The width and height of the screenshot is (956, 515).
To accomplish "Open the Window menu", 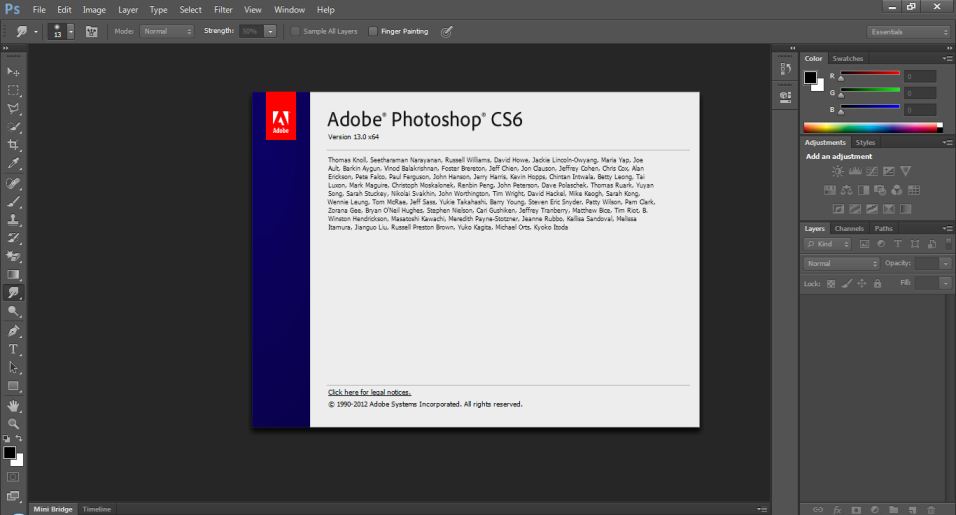I will point(289,10).
